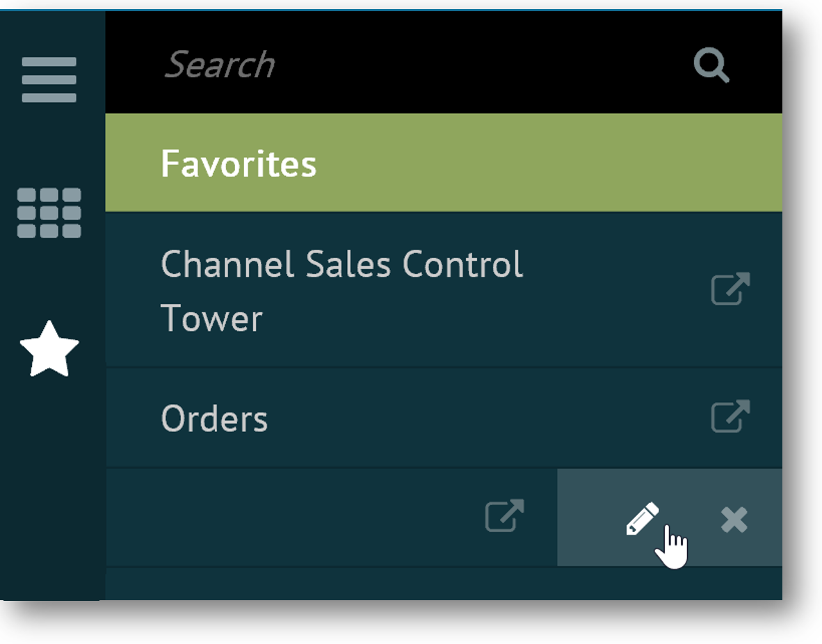Click the word Tower in first favorite
This screenshot has height=644, width=822.
pos(211,319)
